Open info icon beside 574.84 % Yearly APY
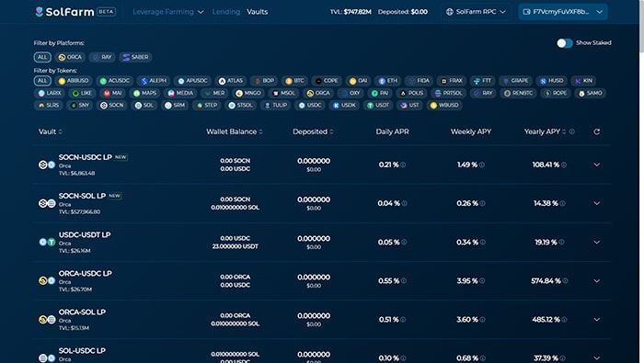The image size is (644, 363). click(565, 281)
